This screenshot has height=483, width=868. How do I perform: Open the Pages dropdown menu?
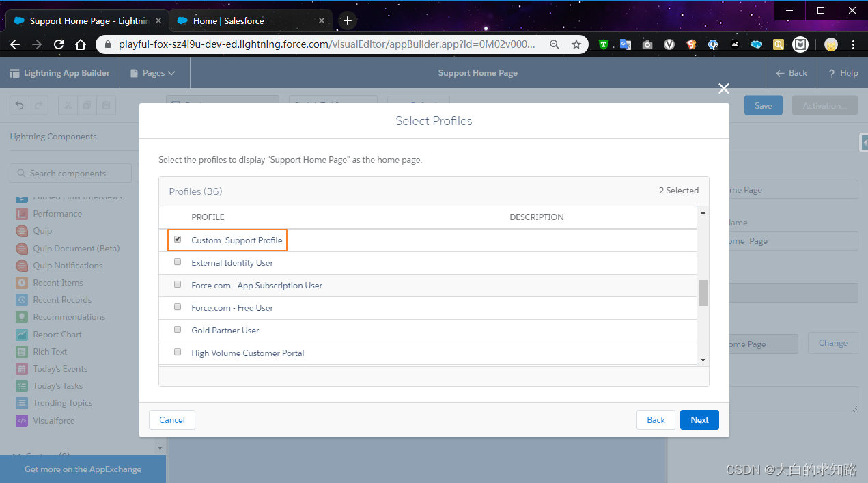pos(154,73)
